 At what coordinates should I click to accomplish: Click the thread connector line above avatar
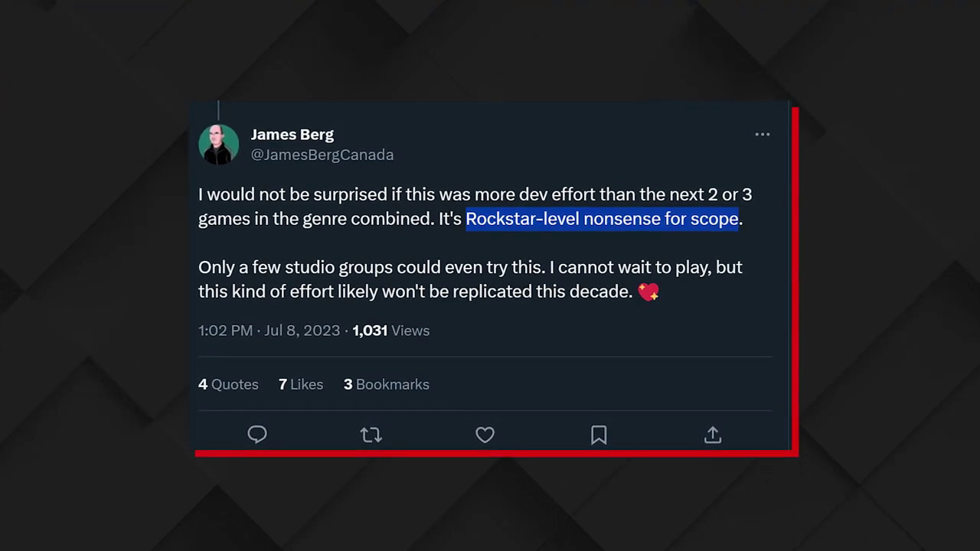point(218,110)
